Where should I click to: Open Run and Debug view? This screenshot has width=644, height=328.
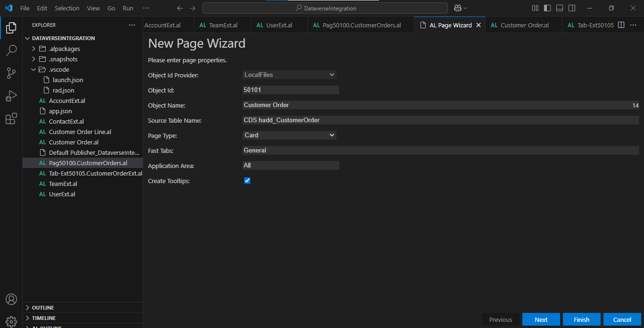pos(11,96)
